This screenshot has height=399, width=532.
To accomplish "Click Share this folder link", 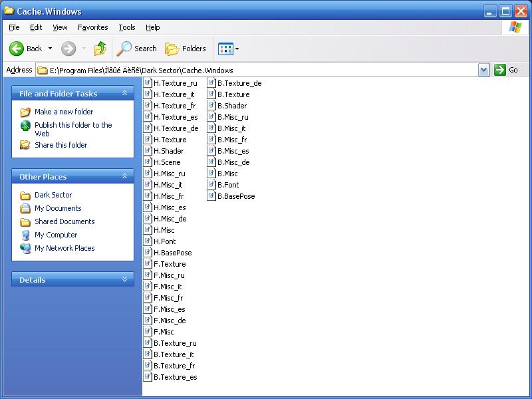I will (61, 145).
